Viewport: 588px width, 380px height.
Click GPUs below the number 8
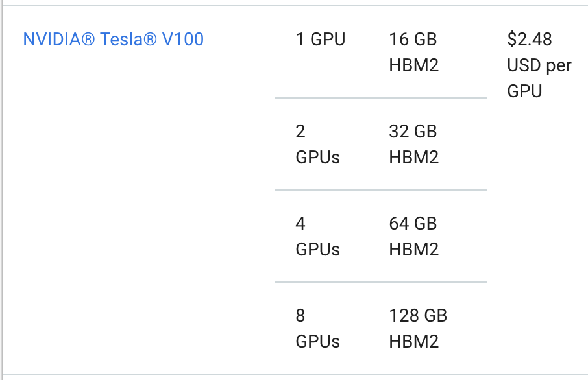[x=317, y=342]
